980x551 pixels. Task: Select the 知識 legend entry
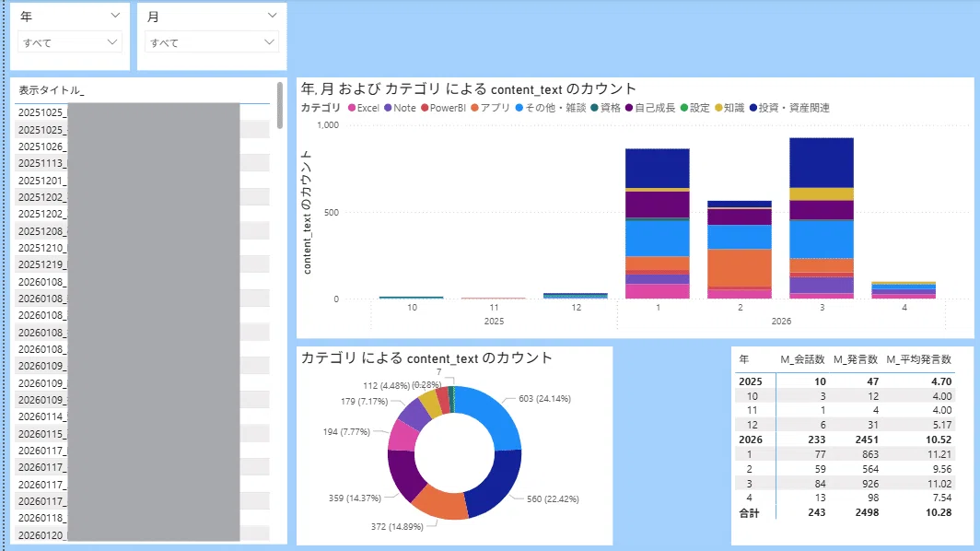pos(729,108)
